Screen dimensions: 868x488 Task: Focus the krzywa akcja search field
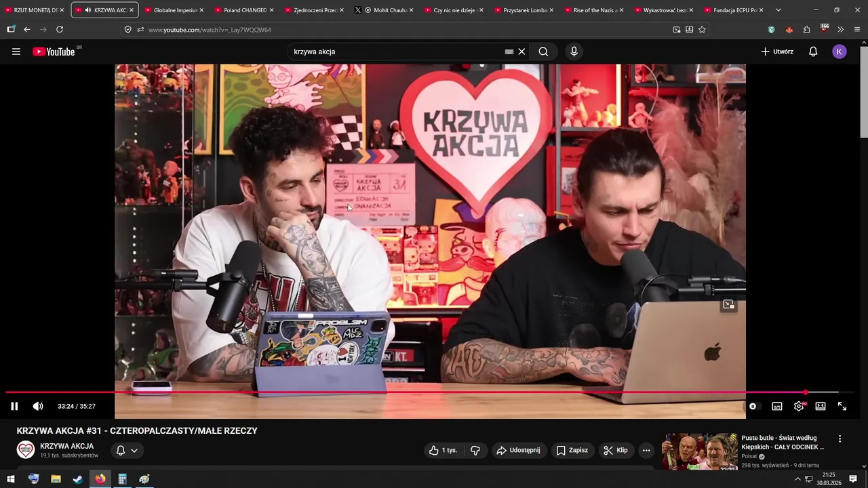397,52
